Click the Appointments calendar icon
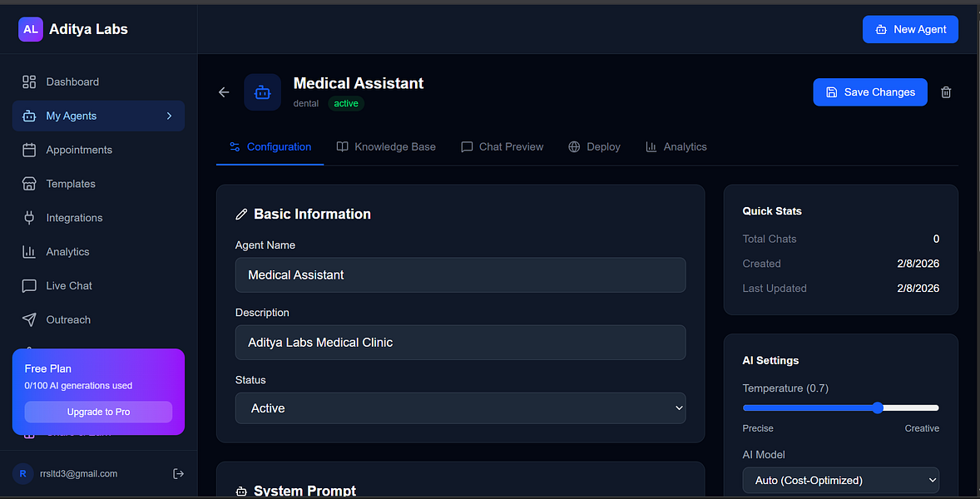 pos(29,150)
